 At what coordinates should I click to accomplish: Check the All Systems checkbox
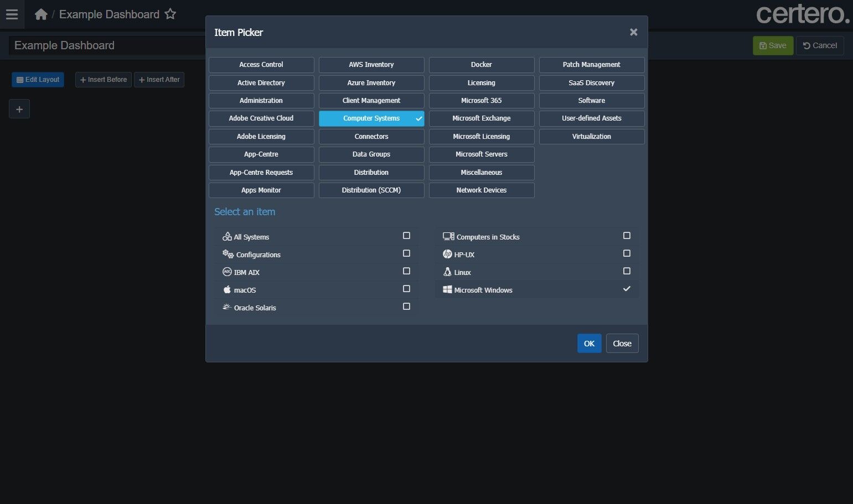point(406,236)
